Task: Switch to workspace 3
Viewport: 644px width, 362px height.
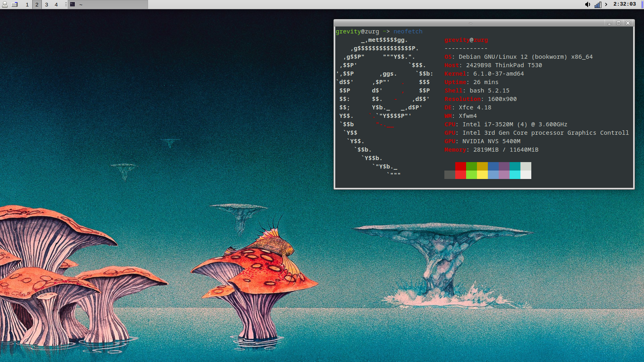Action: [46, 4]
